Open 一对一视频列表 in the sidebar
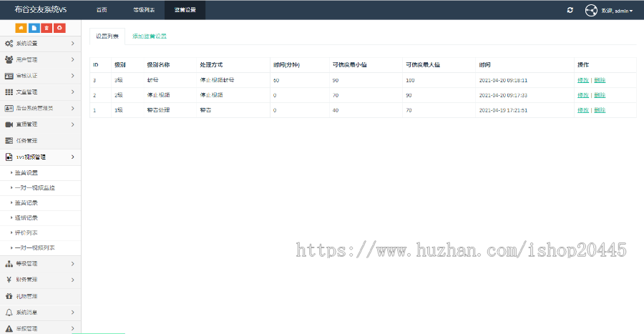 coord(35,247)
